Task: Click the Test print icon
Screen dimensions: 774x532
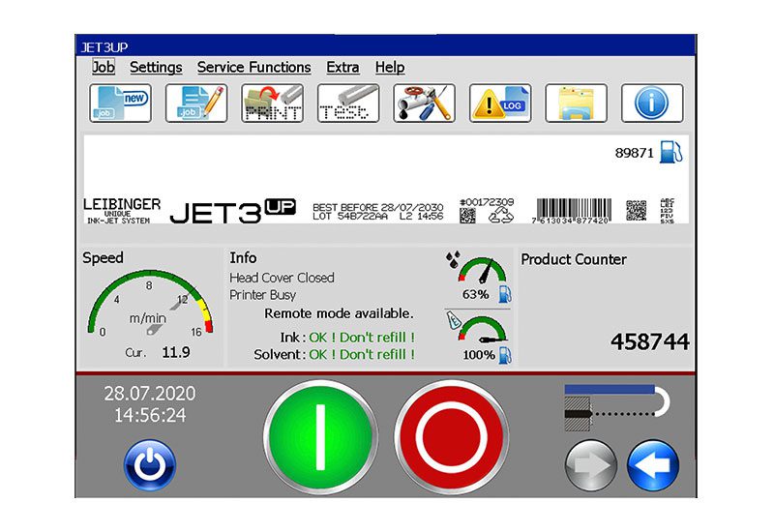Action: tap(348, 103)
